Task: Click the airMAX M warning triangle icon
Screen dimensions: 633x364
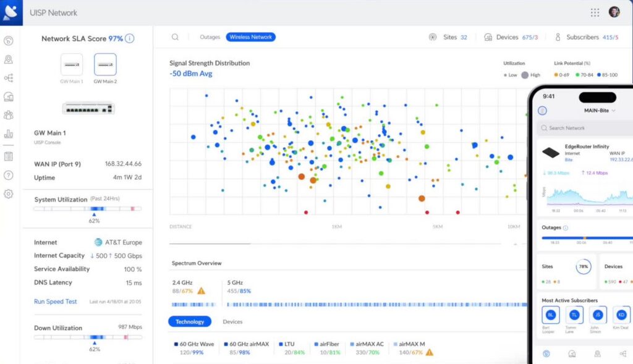Action: point(430,352)
